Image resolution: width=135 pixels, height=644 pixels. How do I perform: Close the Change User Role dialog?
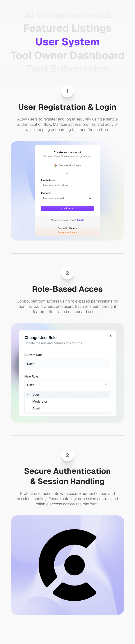point(110,336)
